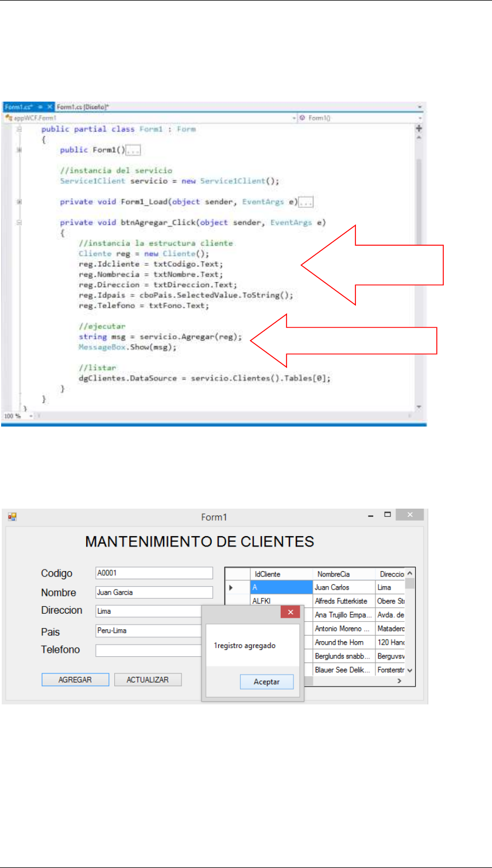Click the Nombre field with Juan Garcia
This screenshot has width=492, height=868.
click(154, 592)
